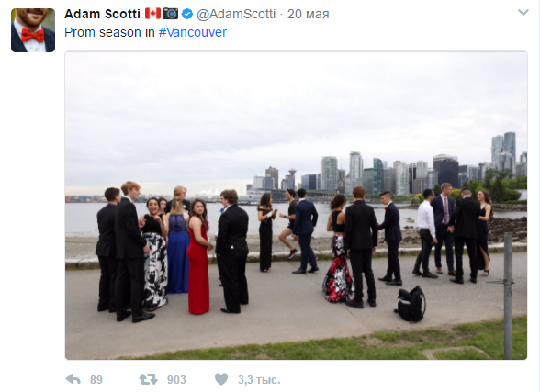Screen dimensions: 540x392
Task: View the 3,3 тыс. likes count
Action: tap(259, 380)
